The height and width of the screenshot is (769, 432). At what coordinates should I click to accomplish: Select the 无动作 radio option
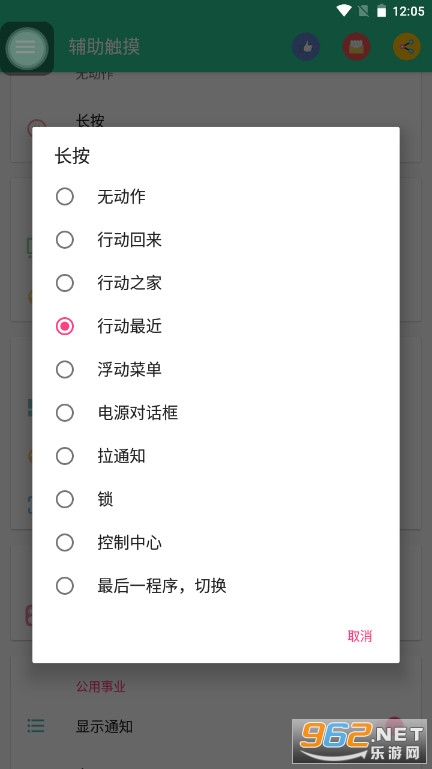(216, 197)
